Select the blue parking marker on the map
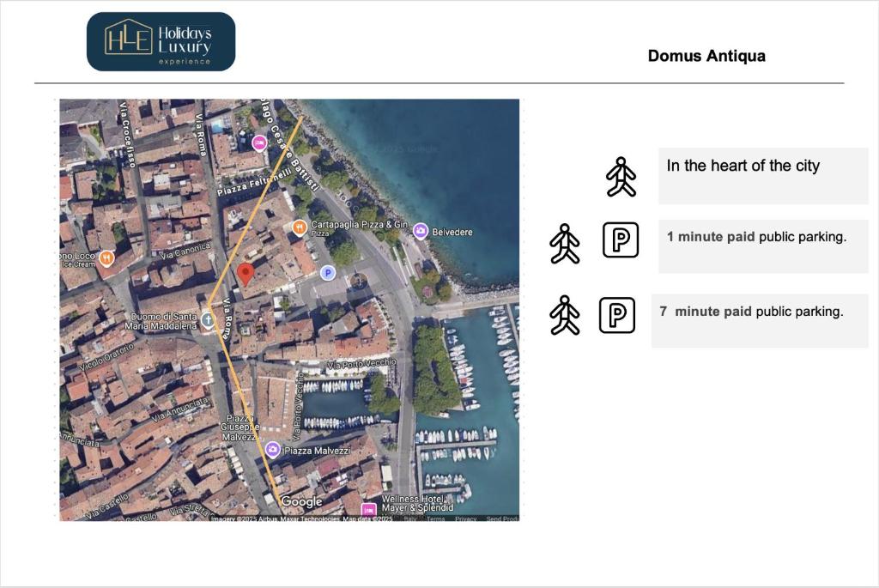879x588 pixels. click(x=327, y=272)
